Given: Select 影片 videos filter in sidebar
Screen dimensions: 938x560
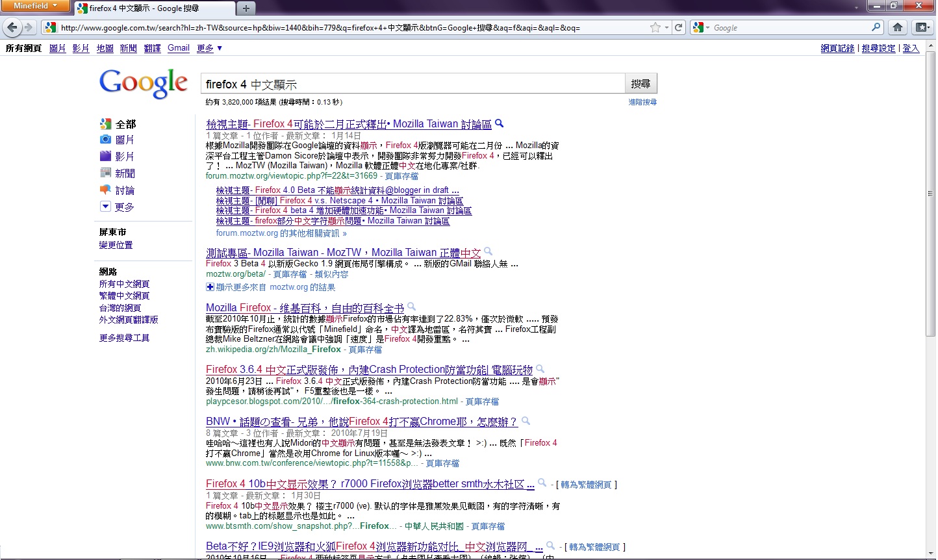Looking at the screenshot, I should [124, 157].
